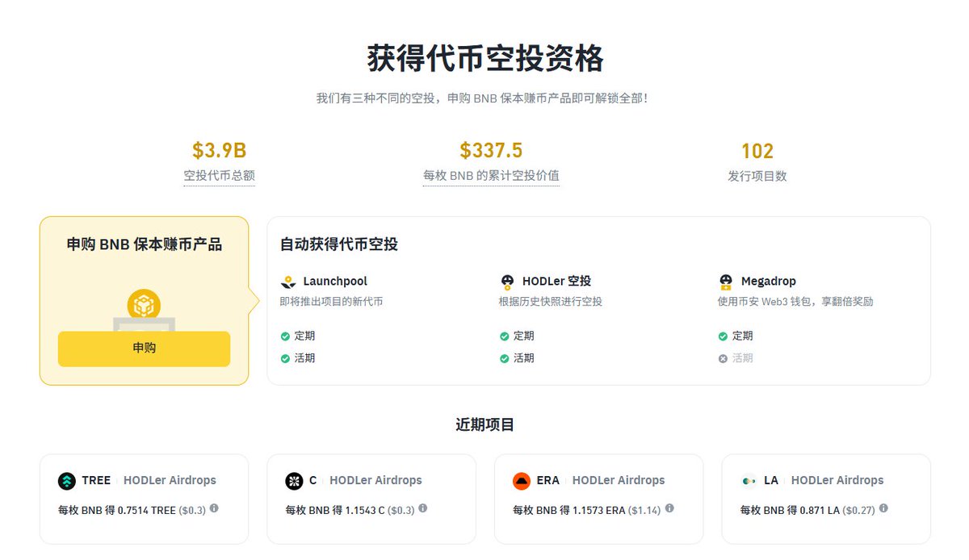This screenshot has height=560, width=969.
Task: Click 每枚 BNB 的累计空投价值 label
Action: 491,176
